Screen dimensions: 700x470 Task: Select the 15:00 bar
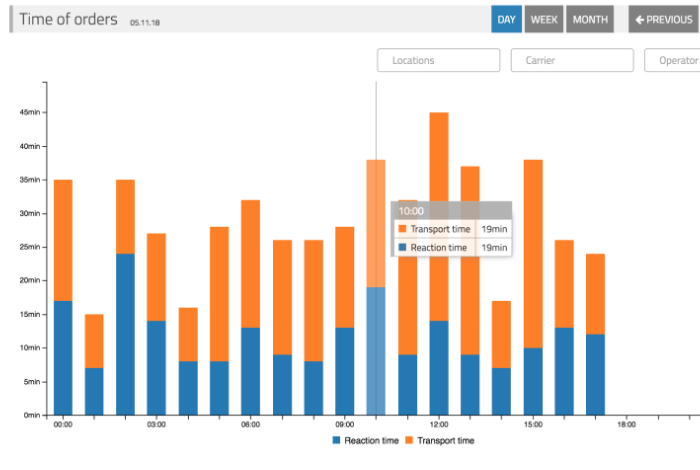[x=533, y=287]
